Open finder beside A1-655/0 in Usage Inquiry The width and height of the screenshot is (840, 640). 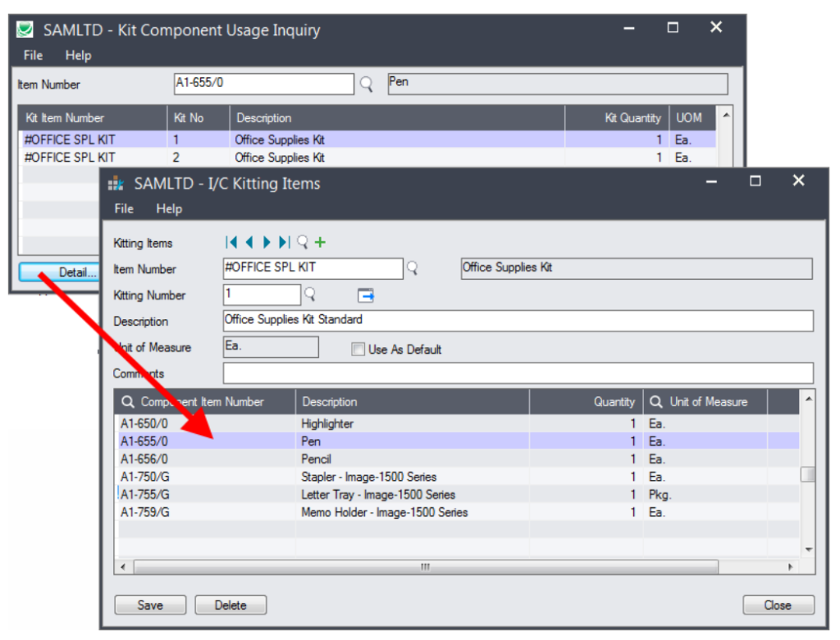[367, 85]
